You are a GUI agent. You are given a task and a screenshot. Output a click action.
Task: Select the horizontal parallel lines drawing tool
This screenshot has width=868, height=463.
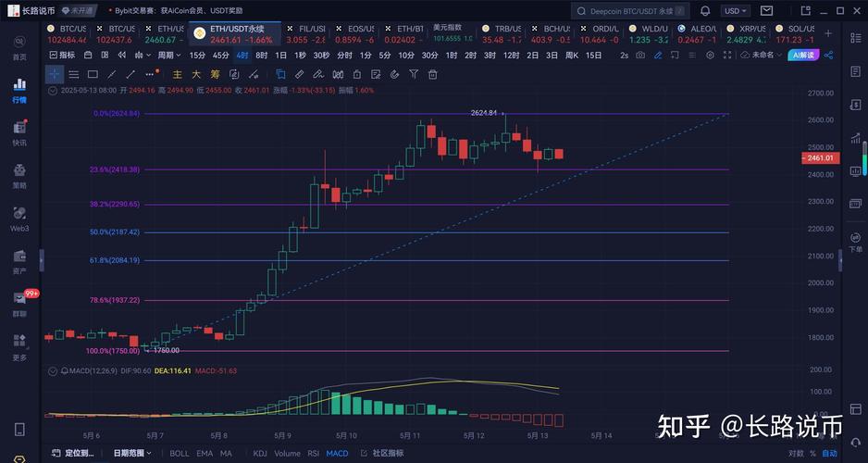tap(74, 74)
